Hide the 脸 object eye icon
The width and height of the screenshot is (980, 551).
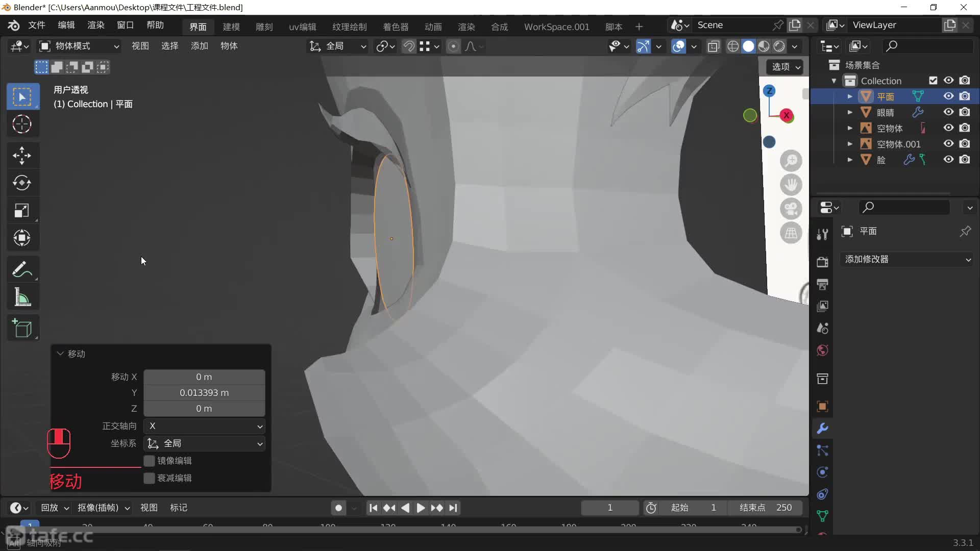click(948, 160)
